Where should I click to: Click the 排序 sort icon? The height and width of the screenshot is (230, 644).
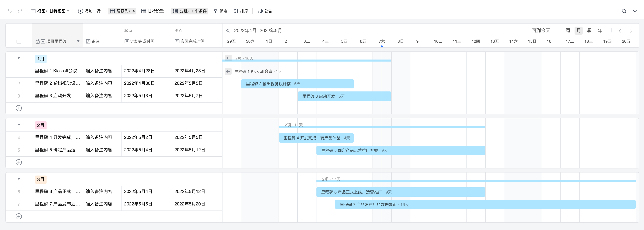tap(236, 11)
